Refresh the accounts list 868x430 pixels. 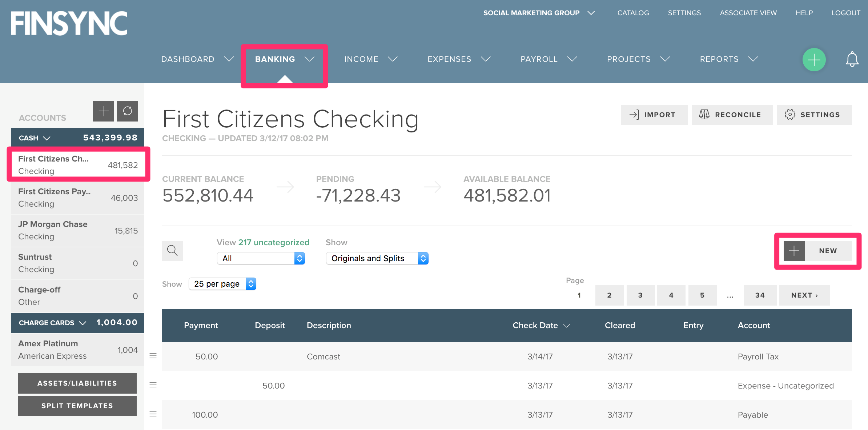pos(128,111)
